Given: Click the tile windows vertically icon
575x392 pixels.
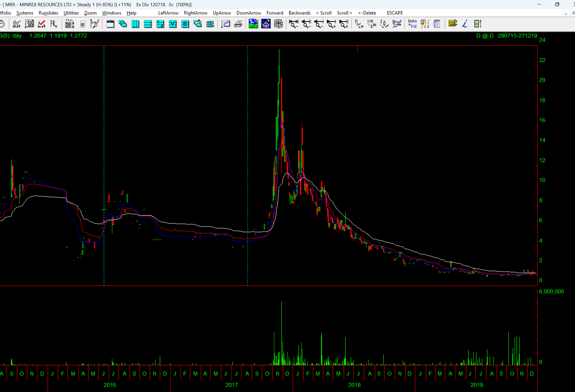Looking at the screenshot, I should point(135,24).
